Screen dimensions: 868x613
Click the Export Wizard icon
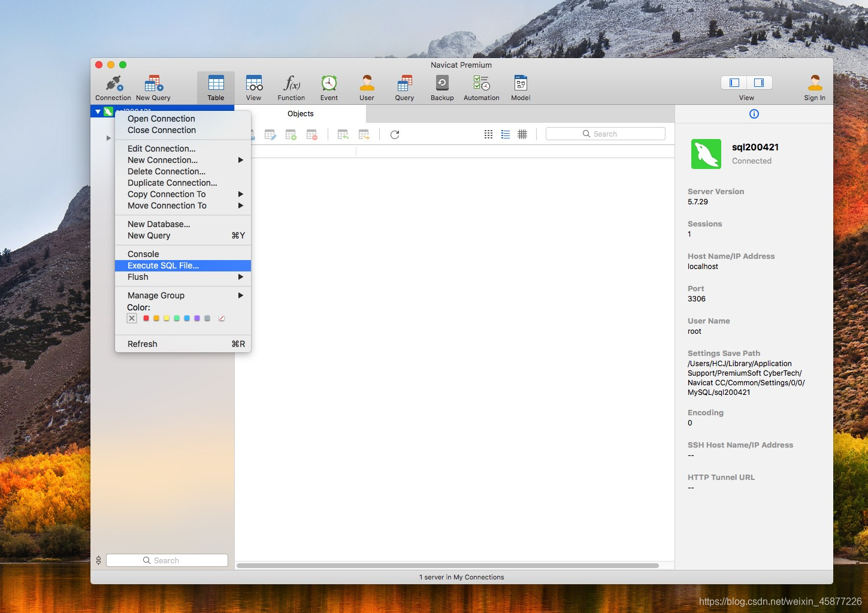364,135
